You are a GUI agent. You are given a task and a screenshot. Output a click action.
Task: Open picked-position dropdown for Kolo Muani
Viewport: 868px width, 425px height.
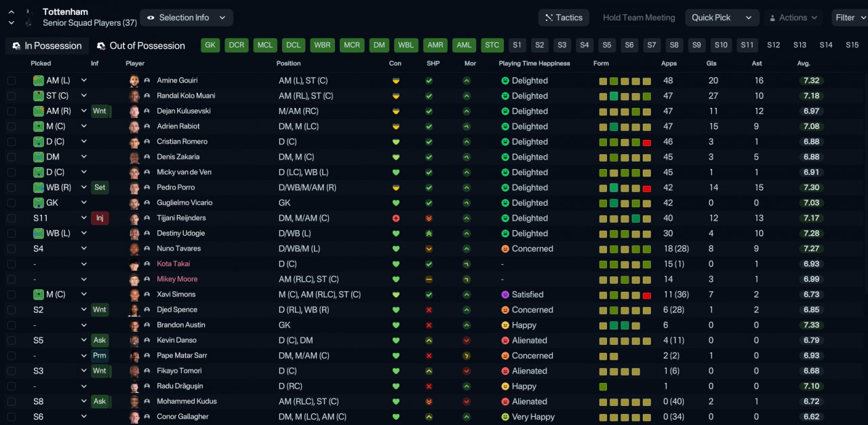tap(84, 96)
